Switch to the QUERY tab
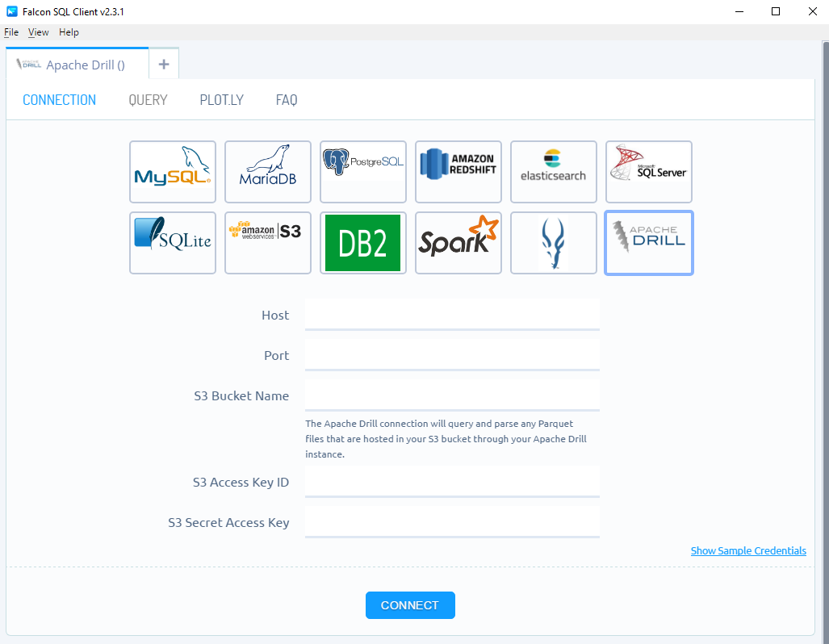 [x=148, y=99]
